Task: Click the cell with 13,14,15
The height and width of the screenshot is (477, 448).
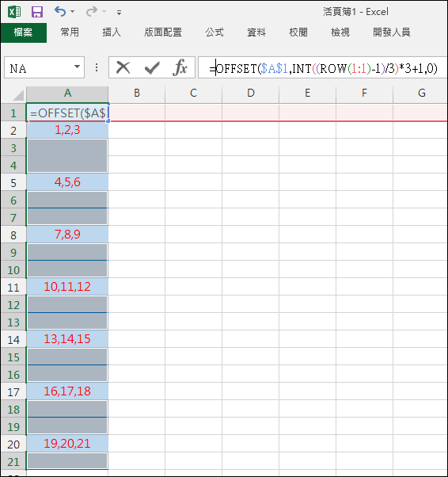Action: point(67,339)
